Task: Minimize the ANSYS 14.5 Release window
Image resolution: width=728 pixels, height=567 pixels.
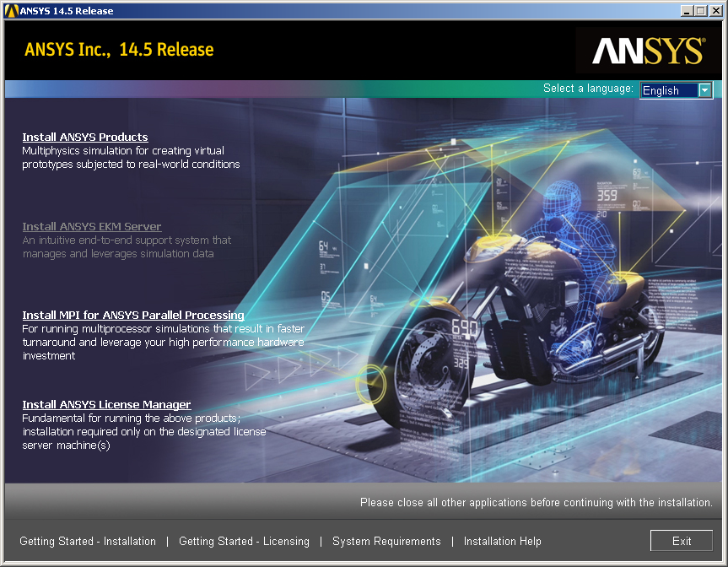Action: point(687,11)
